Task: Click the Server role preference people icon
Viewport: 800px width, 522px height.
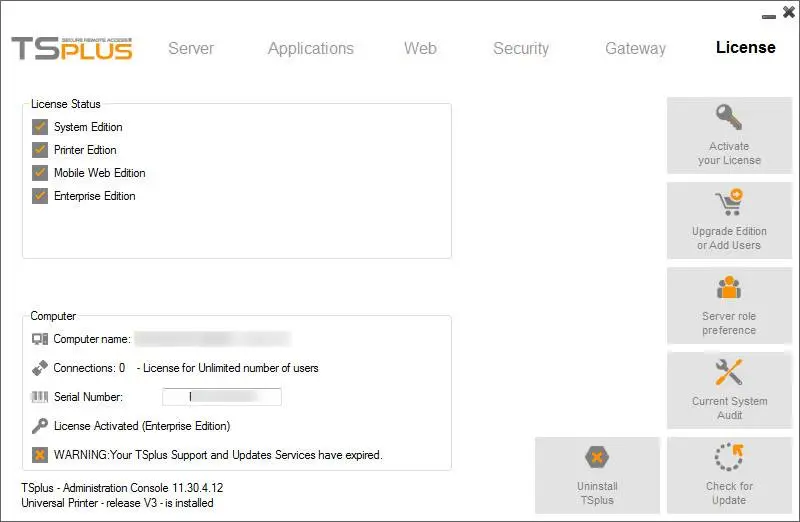Action: 729,287
